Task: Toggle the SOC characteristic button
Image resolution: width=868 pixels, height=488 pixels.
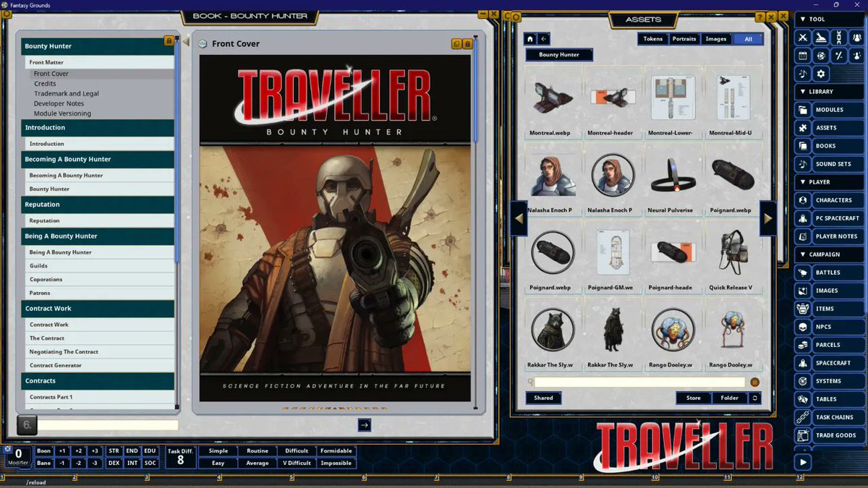Action: point(150,463)
